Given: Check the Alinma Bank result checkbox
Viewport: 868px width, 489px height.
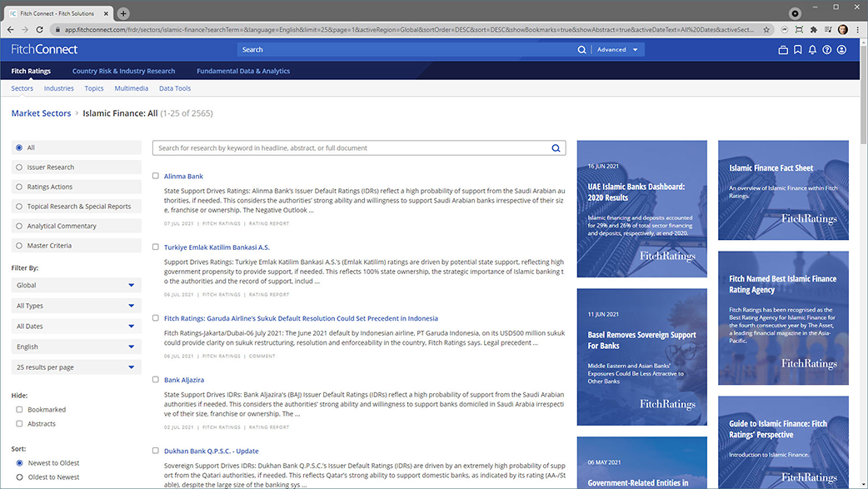Looking at the screenshot, I should click(x=156, y=176).
